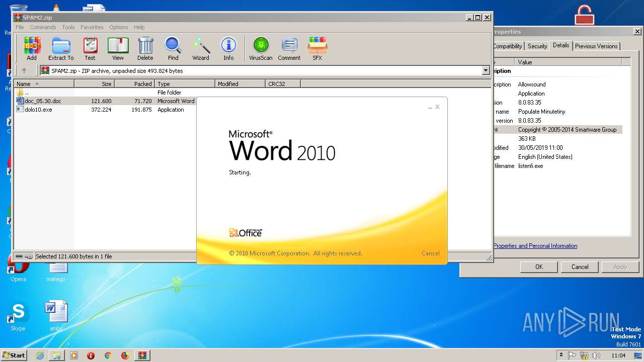Open the Tools menu
The image size is (644, 362).
click(68, 27)
